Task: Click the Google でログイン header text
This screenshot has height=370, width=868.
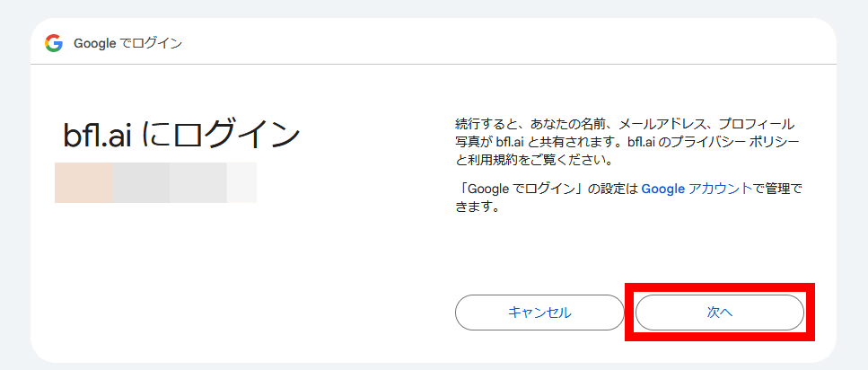Action: (127, 43)
